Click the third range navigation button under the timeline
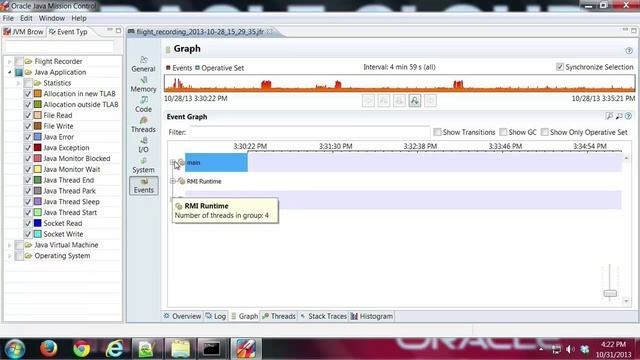This screenshot has height=360, width=640. click(399, 100)
